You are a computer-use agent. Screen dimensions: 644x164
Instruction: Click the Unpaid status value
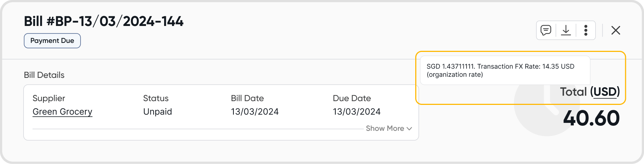158,112
